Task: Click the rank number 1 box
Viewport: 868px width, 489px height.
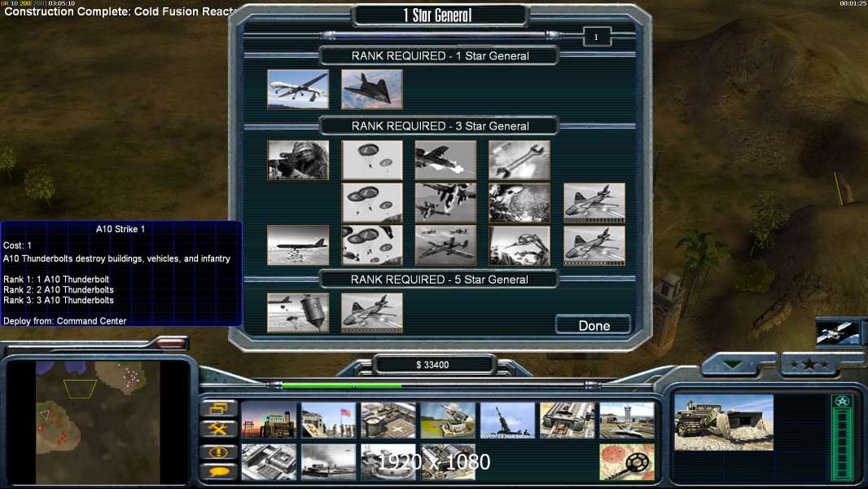Action: pos(597,37)
